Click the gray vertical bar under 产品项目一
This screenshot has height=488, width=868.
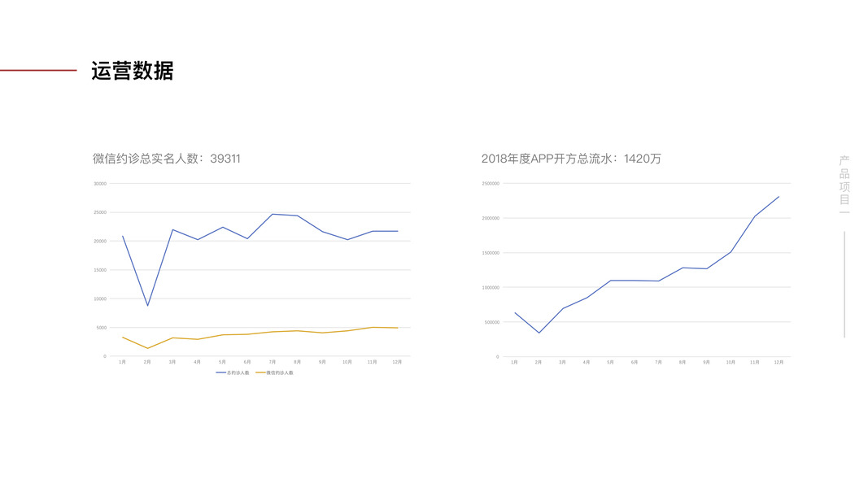click(844, 285)
